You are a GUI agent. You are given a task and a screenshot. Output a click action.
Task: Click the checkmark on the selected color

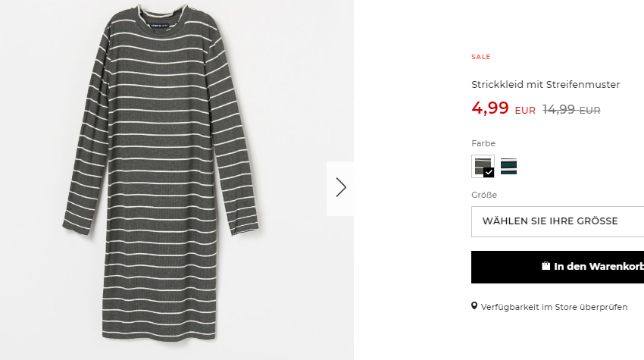point(489,173)
